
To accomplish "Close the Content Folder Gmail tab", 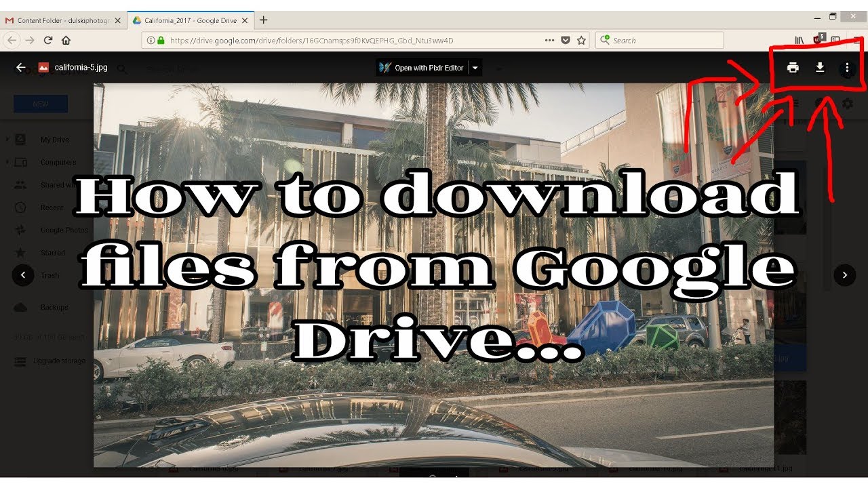I will pyautogui.click(x=117, y=20).
